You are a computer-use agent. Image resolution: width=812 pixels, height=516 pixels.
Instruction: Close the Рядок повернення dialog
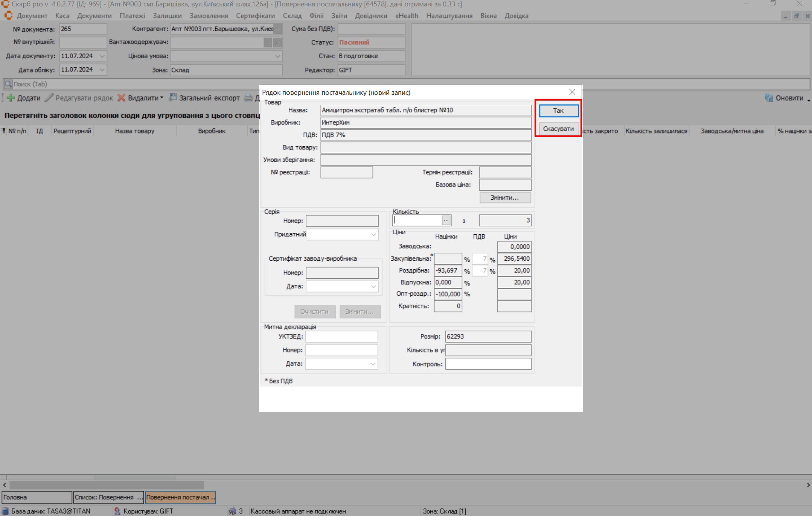click(x=572, y=92)
